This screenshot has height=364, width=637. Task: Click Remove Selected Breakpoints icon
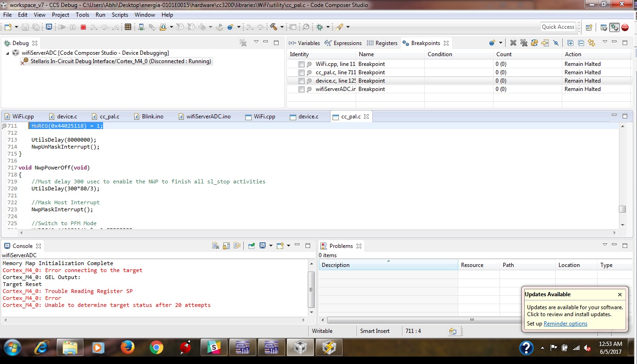pyautogui.click(x=513, y=43)
